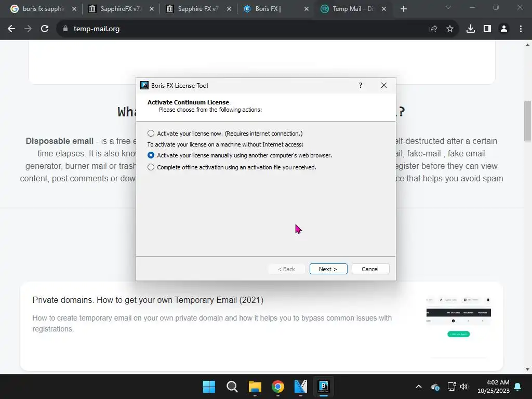Open the Windows Start menu

tap(209, 387)
